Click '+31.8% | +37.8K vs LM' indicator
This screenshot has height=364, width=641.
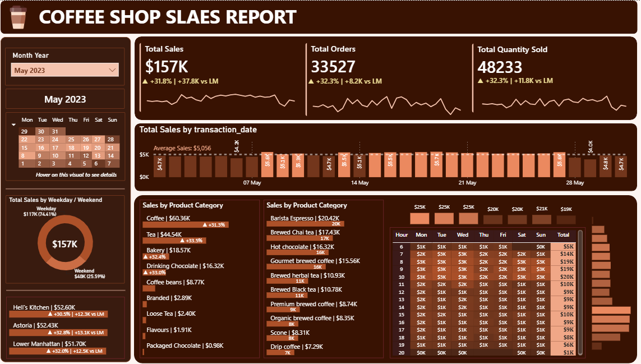coord(180,81)
